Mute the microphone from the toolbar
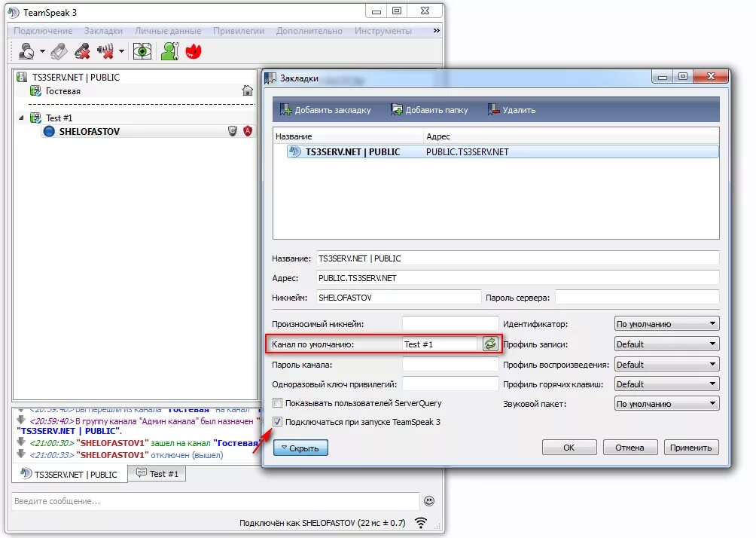Image resolution: width=756 pixels, height=538 pixels. click(x=82, y=51)
